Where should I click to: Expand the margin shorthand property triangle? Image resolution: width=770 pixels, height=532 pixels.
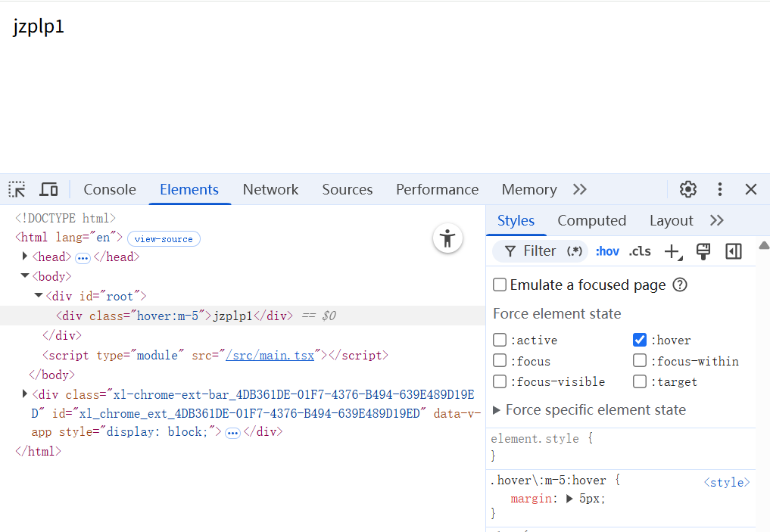point(569,499)
